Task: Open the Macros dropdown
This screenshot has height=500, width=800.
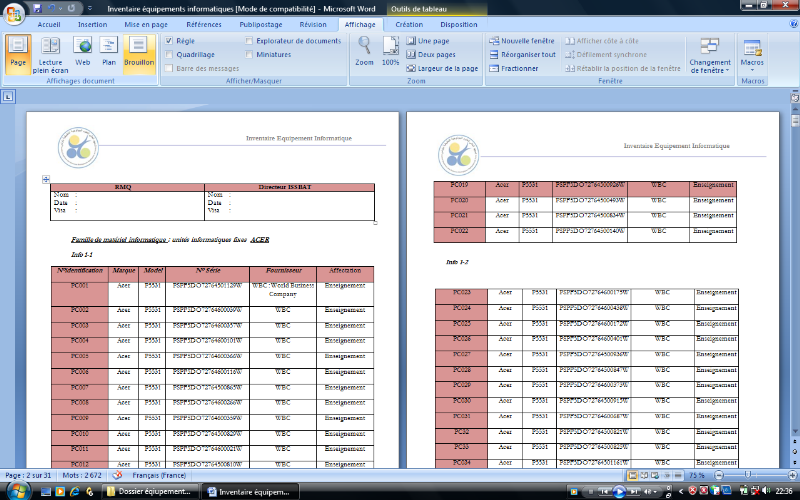Action: 752,55
